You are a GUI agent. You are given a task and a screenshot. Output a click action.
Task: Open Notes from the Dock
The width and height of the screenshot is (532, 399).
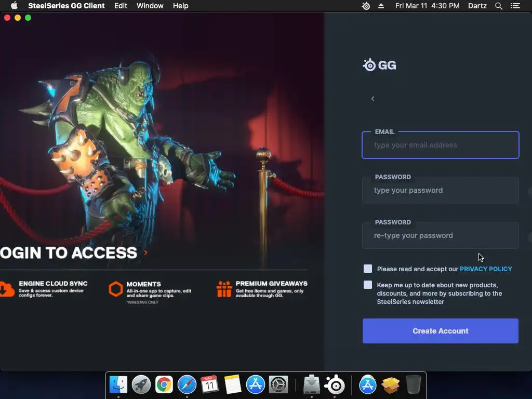point(233,385)
